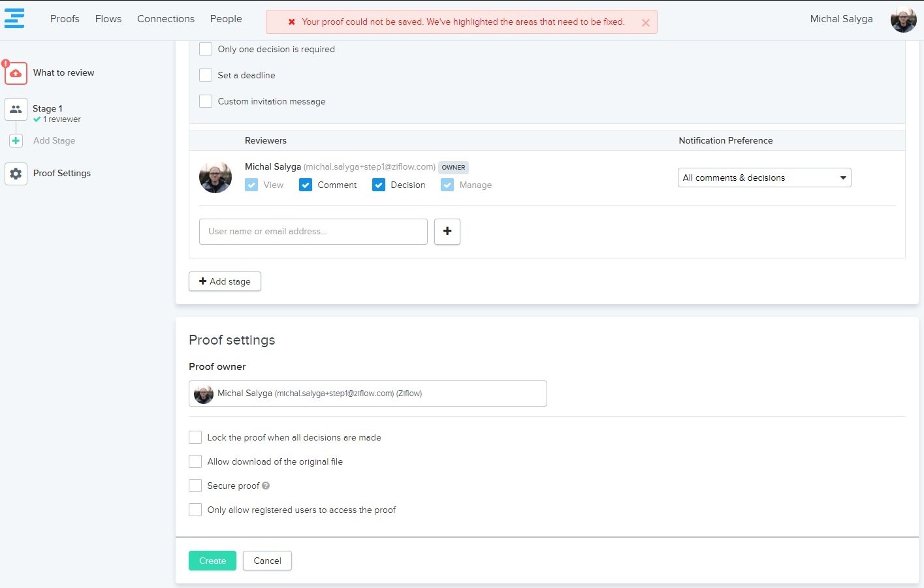Open Proof Settings gear icon
The width and height of the screenshot is (924, 588).
coord(16,174)
